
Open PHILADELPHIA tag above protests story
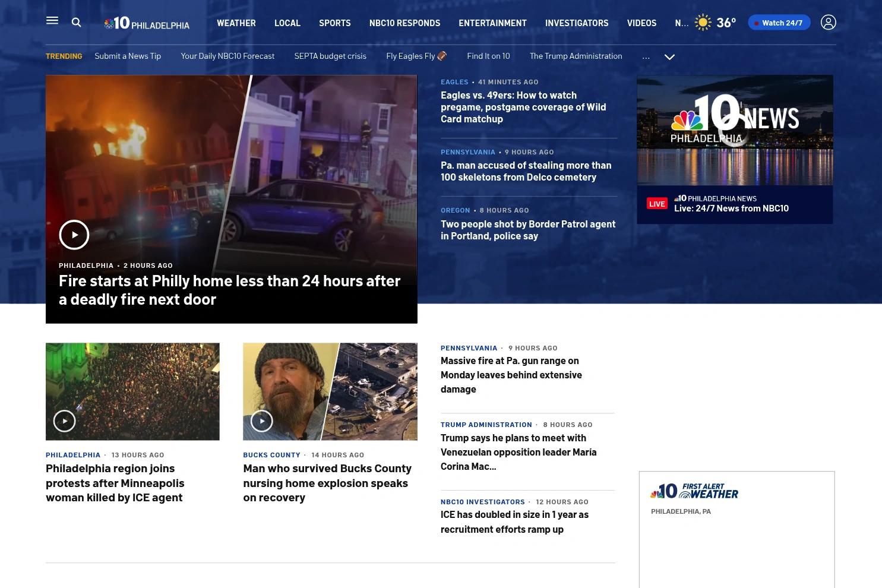pyautogui.click(x=73, y=455)
